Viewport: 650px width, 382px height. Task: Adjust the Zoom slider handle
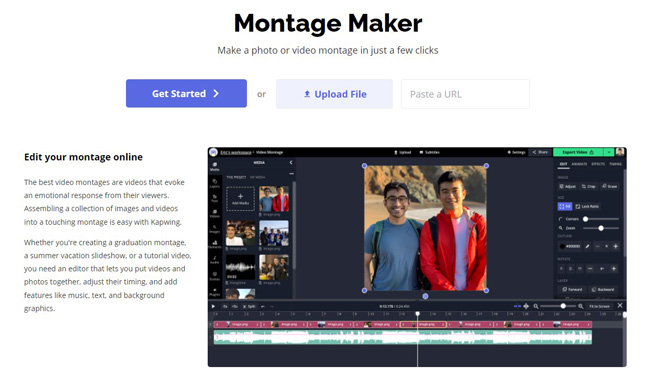click(601, 228)
